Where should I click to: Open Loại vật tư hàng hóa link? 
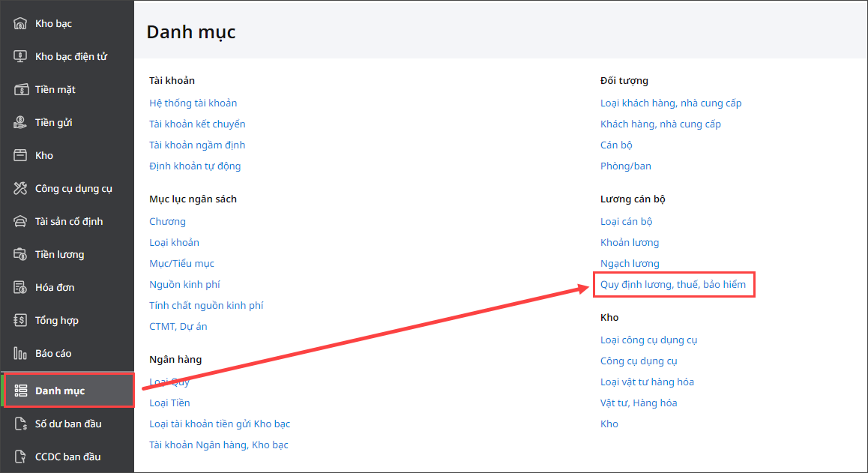click(647, 382)
